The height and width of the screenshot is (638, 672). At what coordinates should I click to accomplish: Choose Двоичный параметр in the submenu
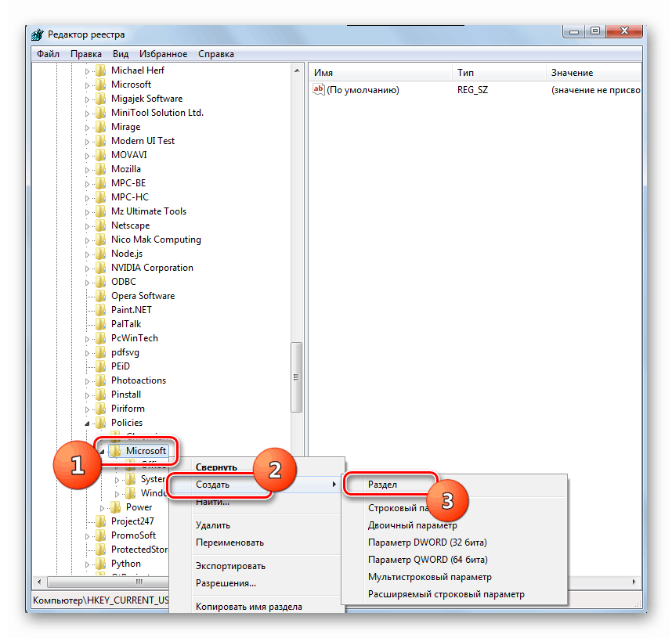[454, 525]
